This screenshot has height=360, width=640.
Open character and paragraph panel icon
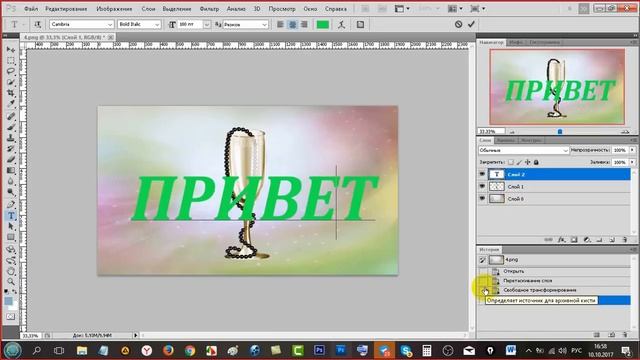[x=360, y=24]
